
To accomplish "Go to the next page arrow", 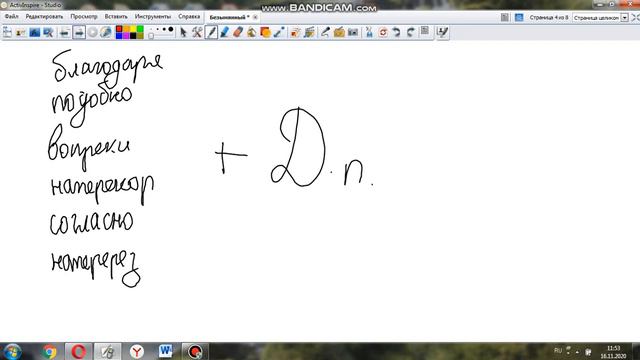I will [79, 32].
